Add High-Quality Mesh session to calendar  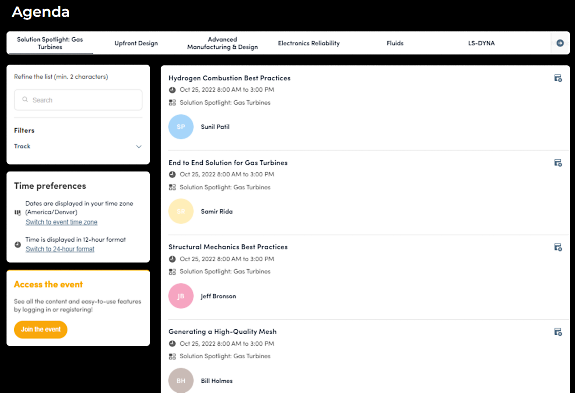pos(558,332)
